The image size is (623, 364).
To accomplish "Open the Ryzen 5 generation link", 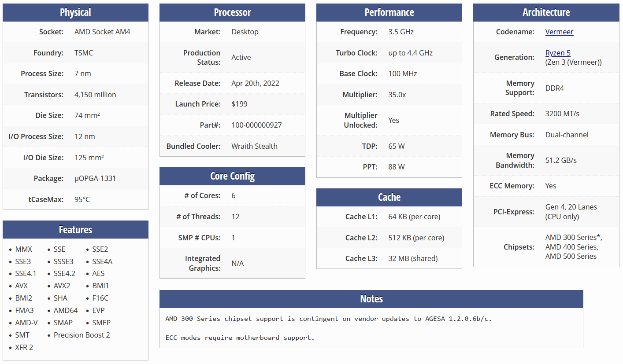I will (x=558, y=53).
